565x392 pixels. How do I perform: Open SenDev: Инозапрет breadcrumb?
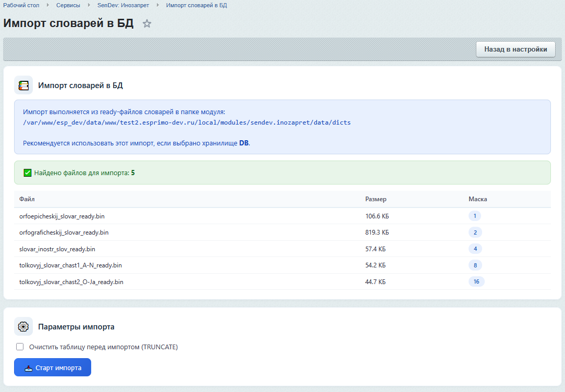coord(124,5)
